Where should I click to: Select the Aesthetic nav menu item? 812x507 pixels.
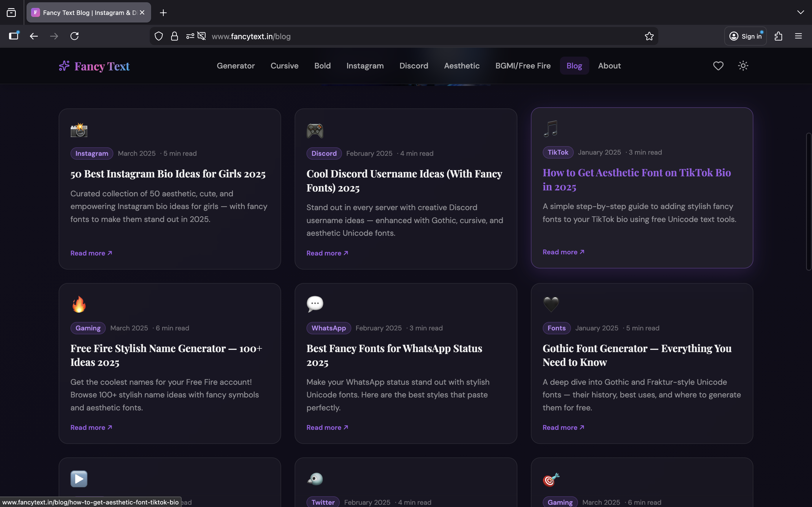click(462, 66)
